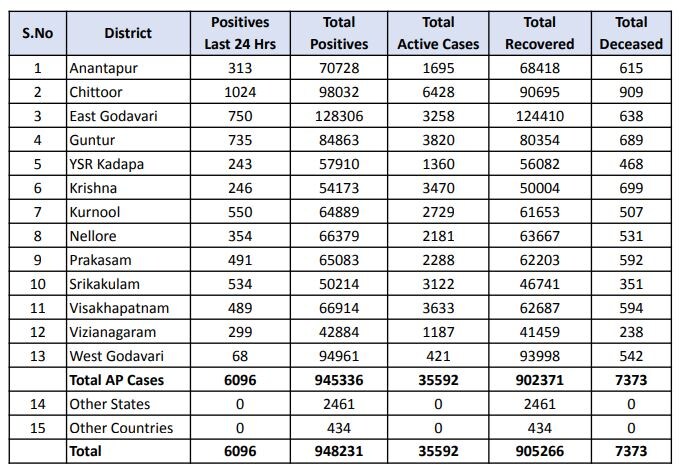
Task: Select the Total Recovered column header
Action: [540, 33]
